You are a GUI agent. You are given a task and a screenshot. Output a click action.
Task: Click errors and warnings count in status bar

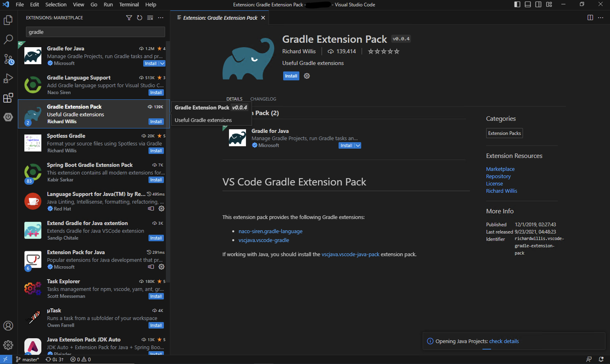click(81, 359)
